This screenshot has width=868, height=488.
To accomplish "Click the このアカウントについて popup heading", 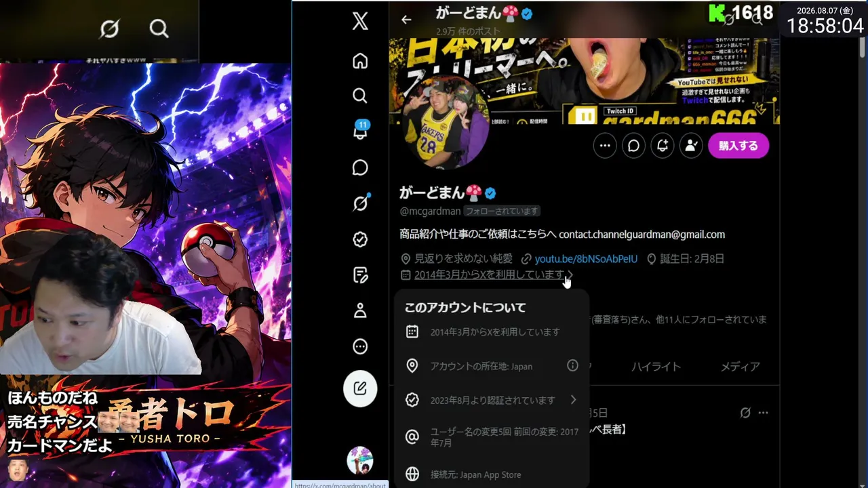I will point(465,308).
